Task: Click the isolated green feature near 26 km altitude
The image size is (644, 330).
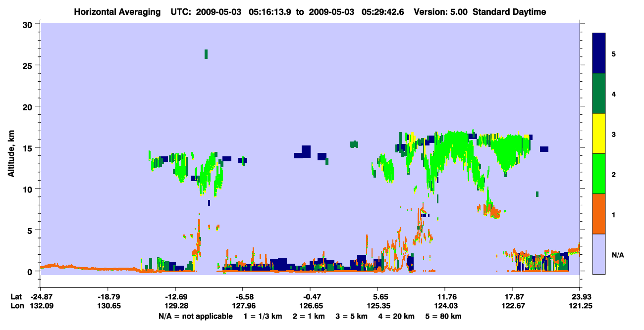Action: 206,54
